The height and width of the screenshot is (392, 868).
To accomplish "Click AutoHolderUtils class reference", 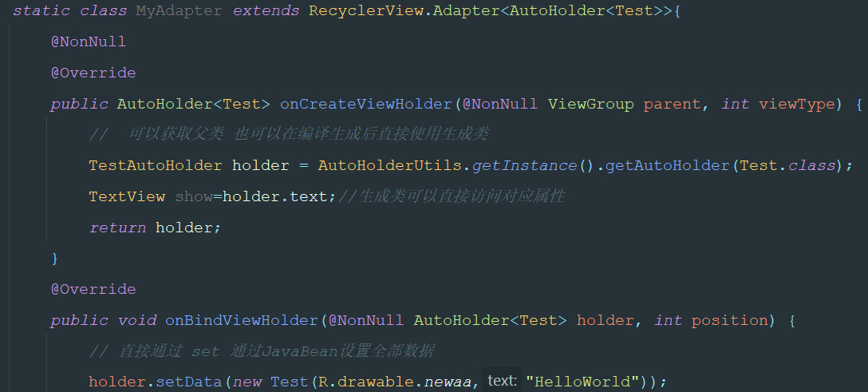I will pyautogui.click(x=389, y=165).
